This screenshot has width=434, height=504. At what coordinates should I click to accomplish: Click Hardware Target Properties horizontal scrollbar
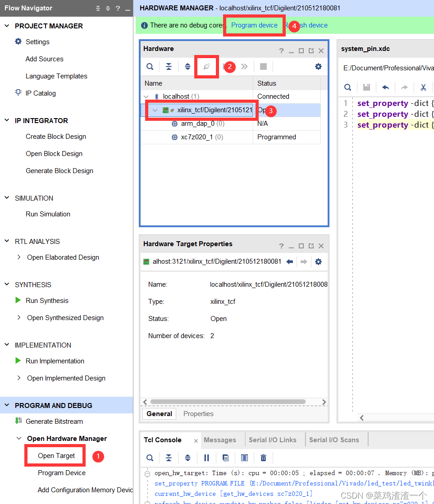(x=228, y=402)
